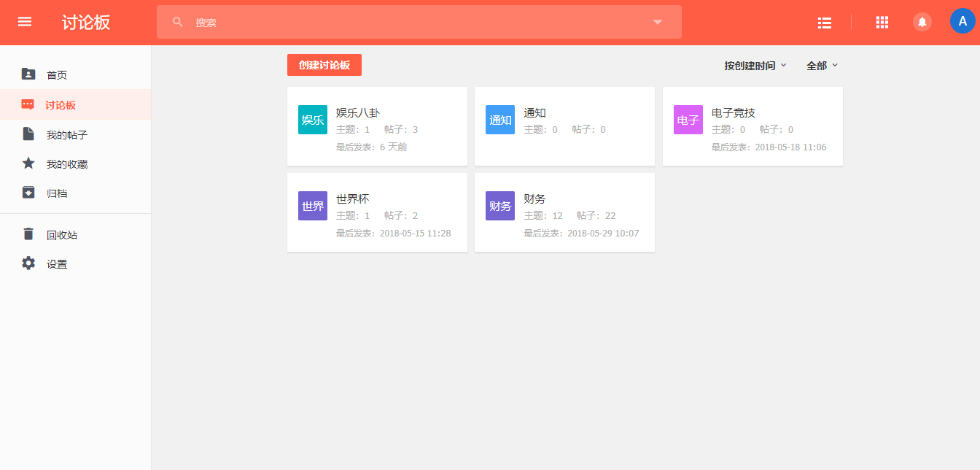Expand the search options dropdown arrow

[x=658, y=22]
